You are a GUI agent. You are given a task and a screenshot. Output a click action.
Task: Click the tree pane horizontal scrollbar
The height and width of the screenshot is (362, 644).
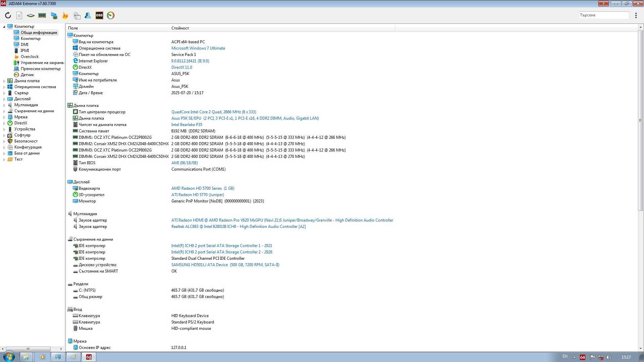pyautogui.click(x=28, y=349)
